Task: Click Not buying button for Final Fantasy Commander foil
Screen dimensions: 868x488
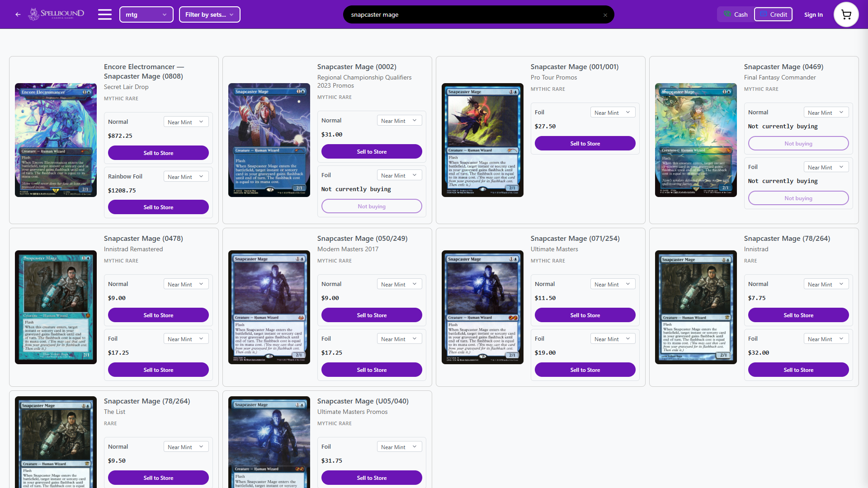Action: pos(798,198)
